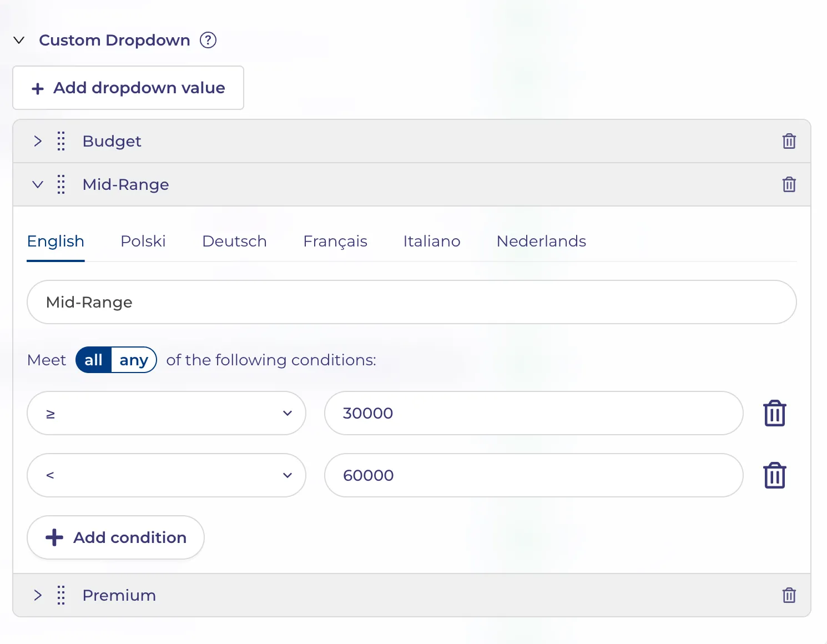The image size is (827, 644).
Task: Open the Custom Dropdown help icon
Action: coord(208,40)
